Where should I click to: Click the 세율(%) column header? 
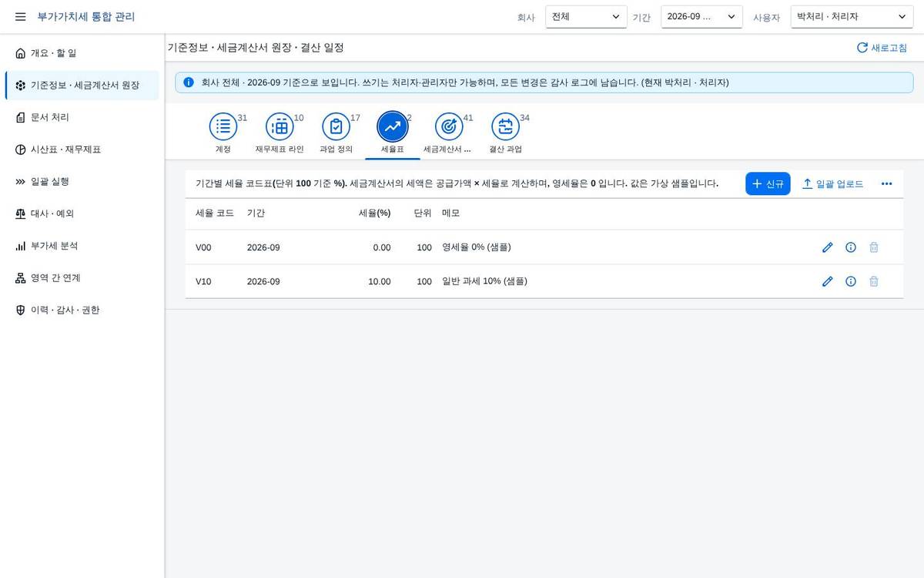tap(374, 213)
